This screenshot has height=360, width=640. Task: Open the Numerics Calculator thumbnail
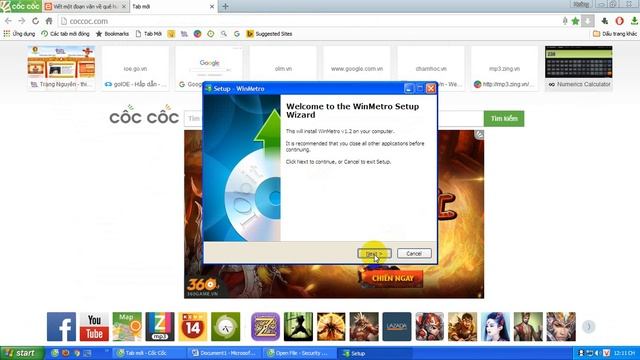[579, 68]
